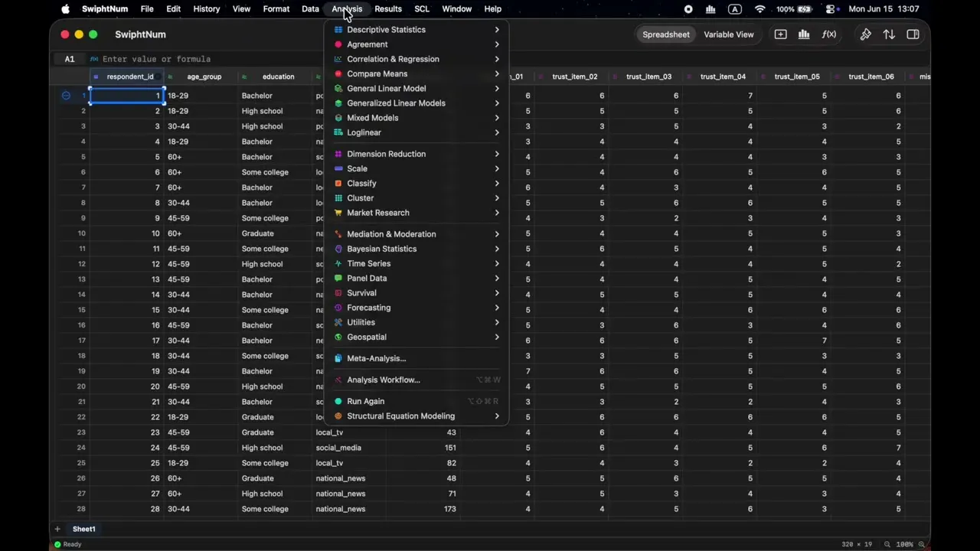Select cell with social_media in row 24
This screenshot has width=980, height=551.
348,448
